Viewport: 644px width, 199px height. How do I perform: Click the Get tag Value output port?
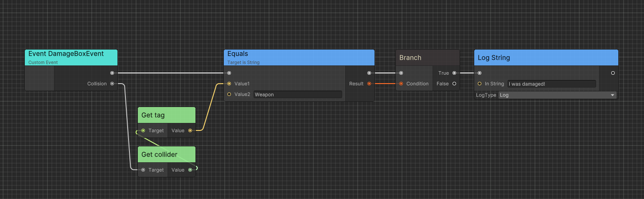[x=190, y=130]
